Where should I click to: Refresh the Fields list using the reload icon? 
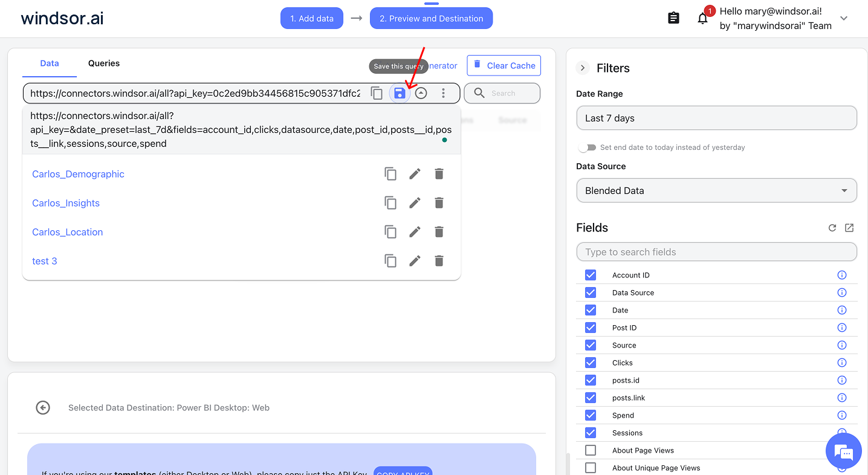click(832, 228)
